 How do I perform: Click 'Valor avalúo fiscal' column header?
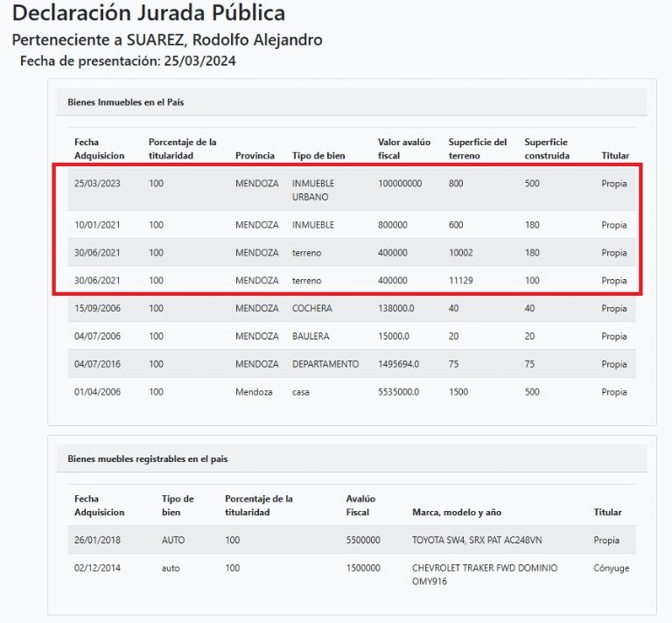click(x=404, y=149)
